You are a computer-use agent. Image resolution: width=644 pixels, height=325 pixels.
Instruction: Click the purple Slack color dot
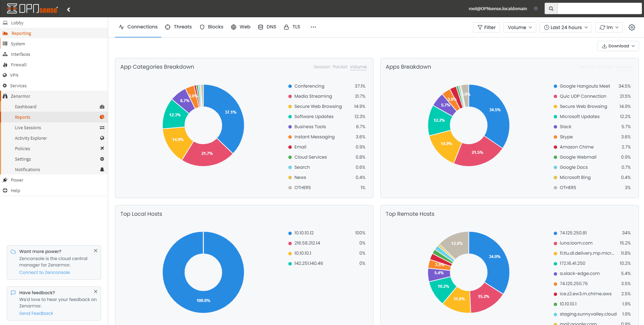pos(555,127)
